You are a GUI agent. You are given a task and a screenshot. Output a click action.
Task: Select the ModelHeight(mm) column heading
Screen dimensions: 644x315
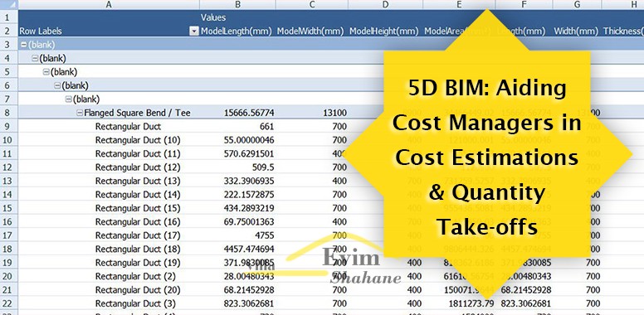pyautogui.click(x=384, y=31)
